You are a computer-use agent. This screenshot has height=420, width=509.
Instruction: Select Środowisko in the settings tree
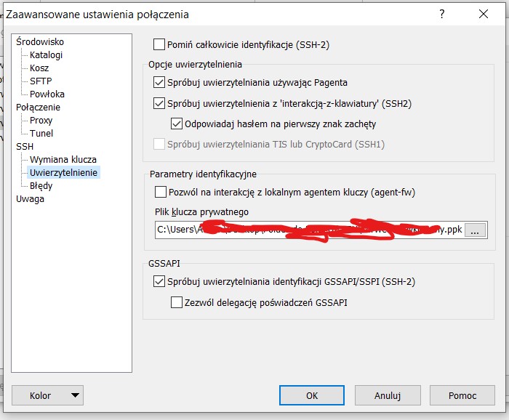[40, 42]
